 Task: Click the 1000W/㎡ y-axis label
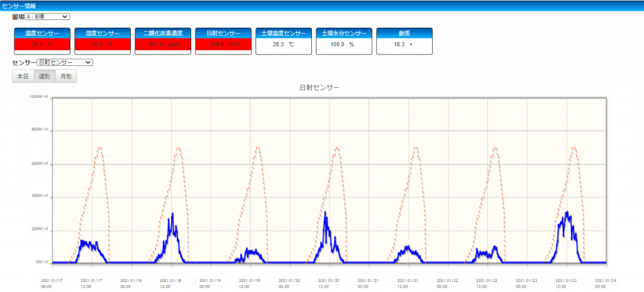pyautogui.click(x=38, y=97)
